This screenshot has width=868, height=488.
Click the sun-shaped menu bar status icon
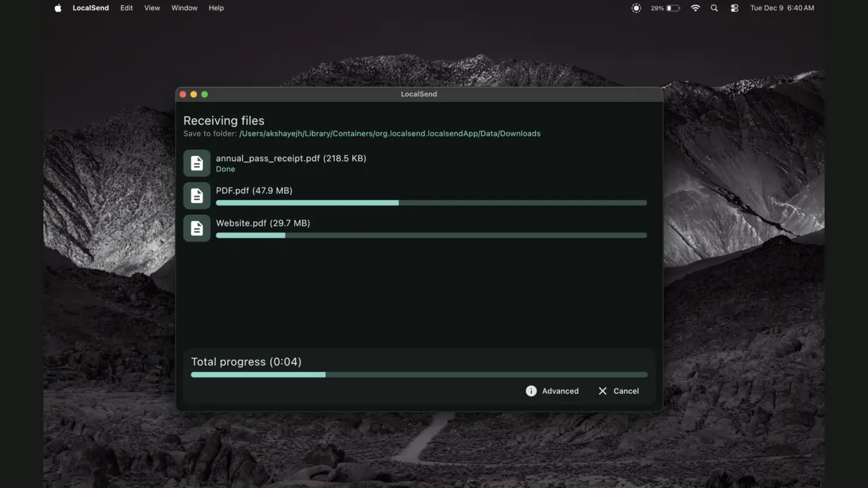click(636, 8)
